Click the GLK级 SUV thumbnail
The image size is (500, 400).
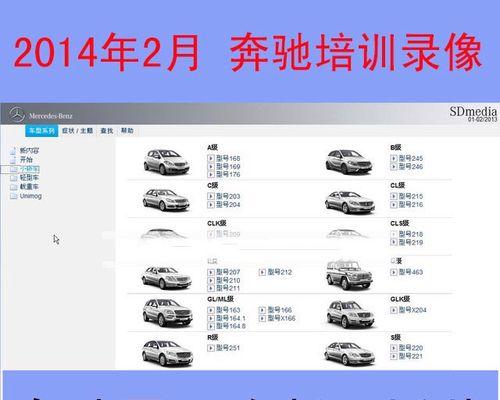pyautogui.click(x=350, y=315)
